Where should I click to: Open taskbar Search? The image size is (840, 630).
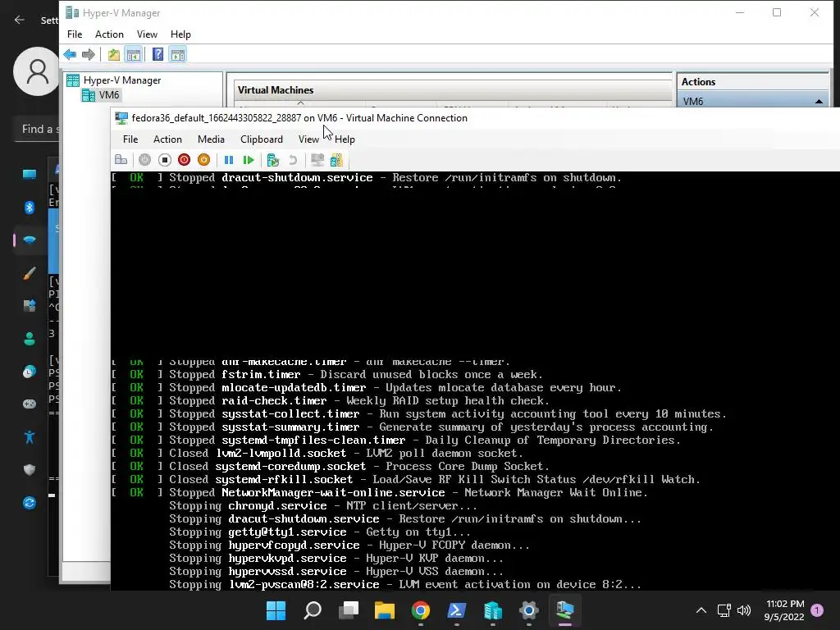(x=313, y=610)
